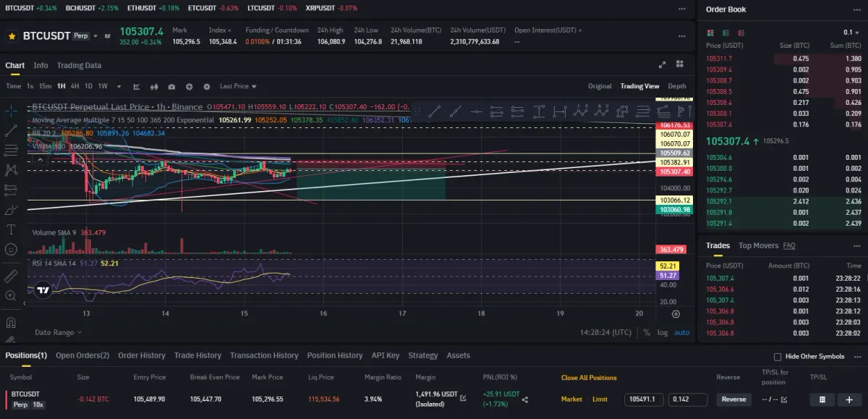This screenshot has height=419, width=868.
Task: Select the text annotation tool
Action: point(11,229)
